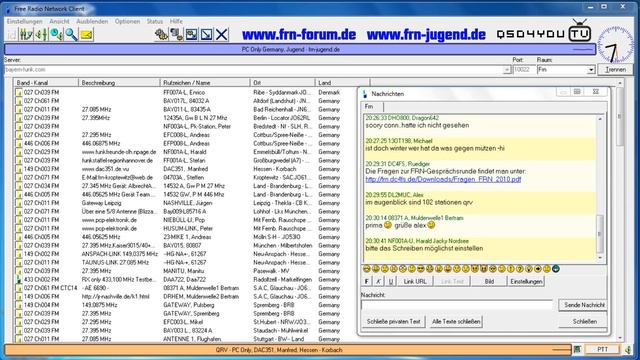Click the greyed ID toolbar icon

click(12, 35)
